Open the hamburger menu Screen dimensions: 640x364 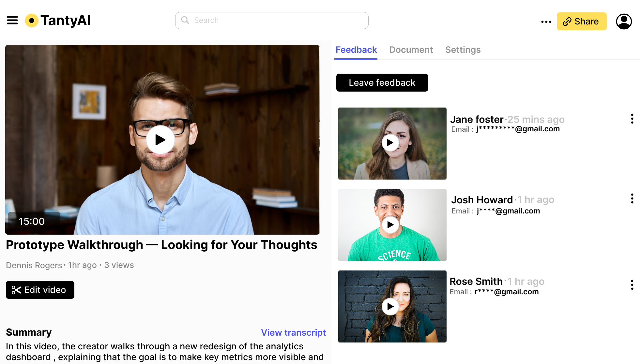[12, 21]
